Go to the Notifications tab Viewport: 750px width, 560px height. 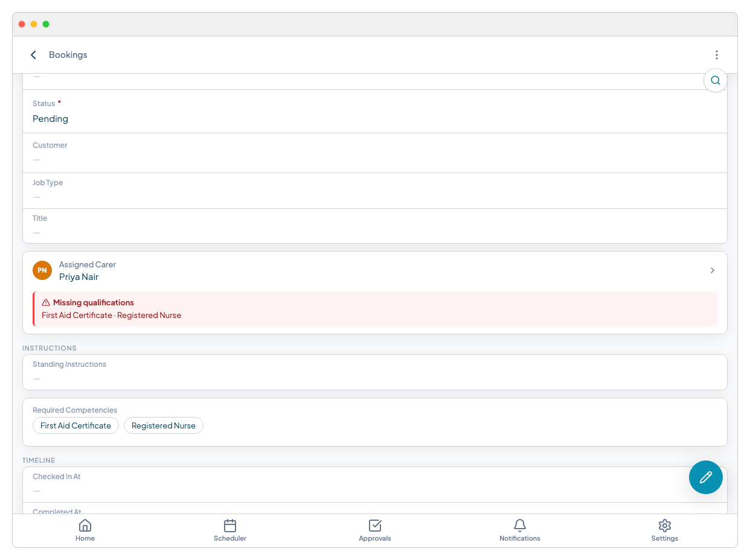coord(519,530)
